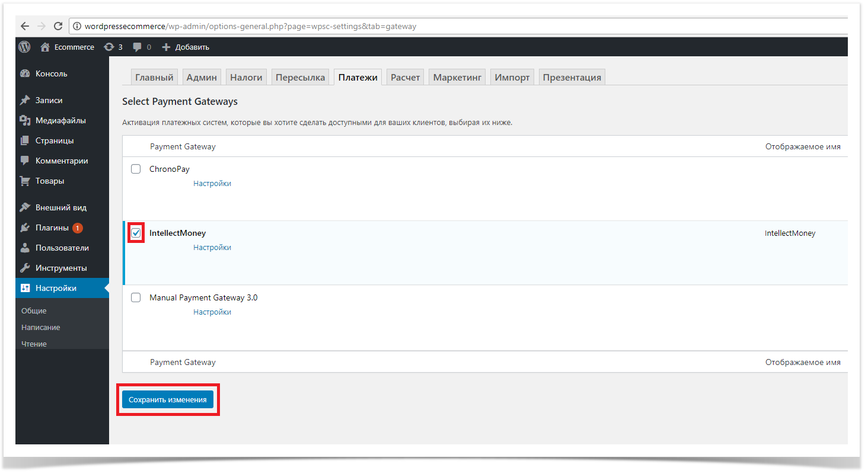Click the browser reload icon
The width and height of the screenshot is (868, 474).
[x=58, y=26]
